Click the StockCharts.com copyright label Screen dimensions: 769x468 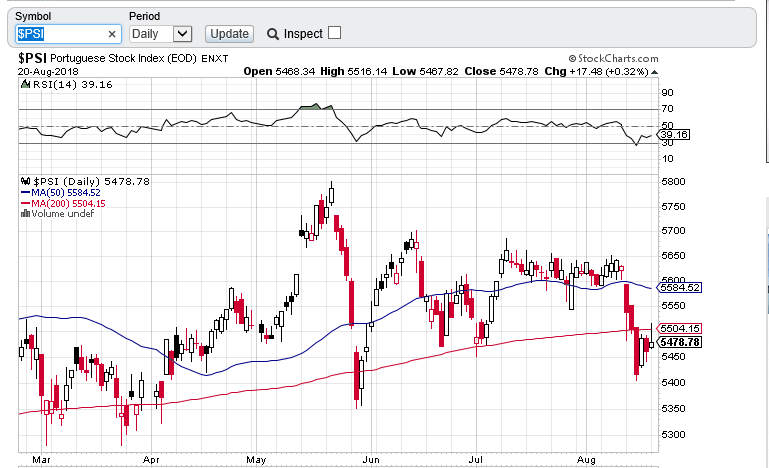(613, 59)
